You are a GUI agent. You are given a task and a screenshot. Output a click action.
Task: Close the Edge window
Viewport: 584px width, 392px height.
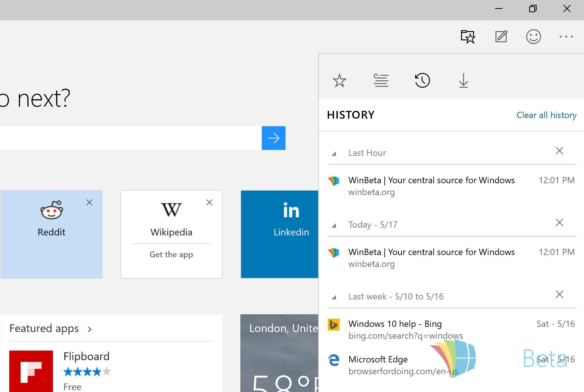(567, 9)
